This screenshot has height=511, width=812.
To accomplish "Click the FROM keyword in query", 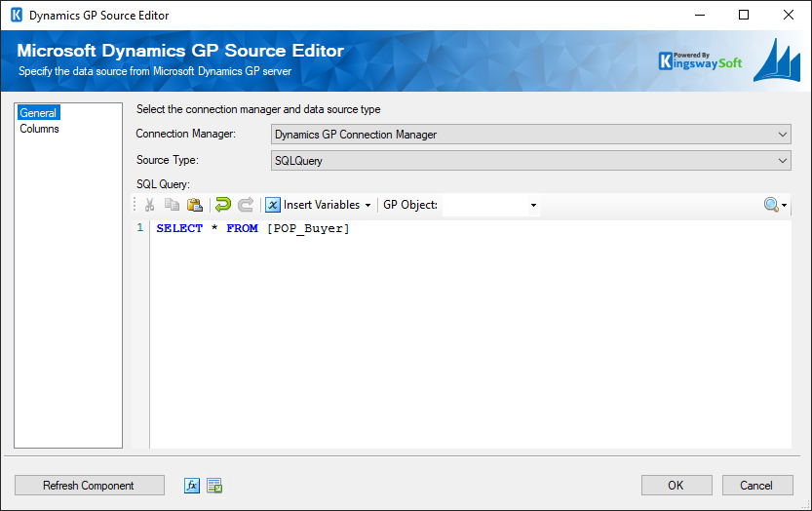I will coord(242,228).
